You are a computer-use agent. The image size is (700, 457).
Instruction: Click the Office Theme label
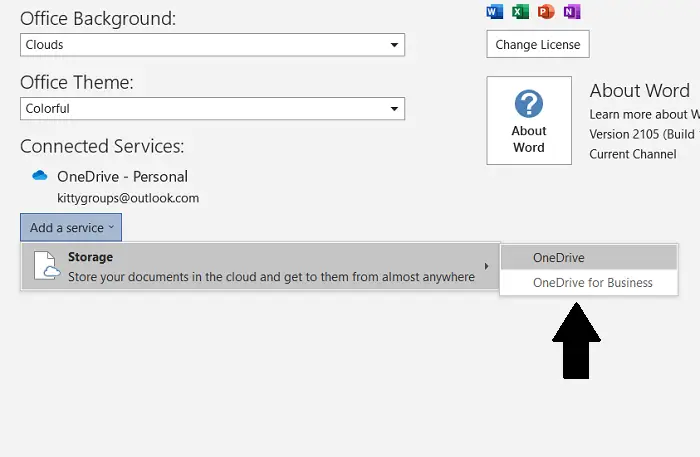[77, 83]
